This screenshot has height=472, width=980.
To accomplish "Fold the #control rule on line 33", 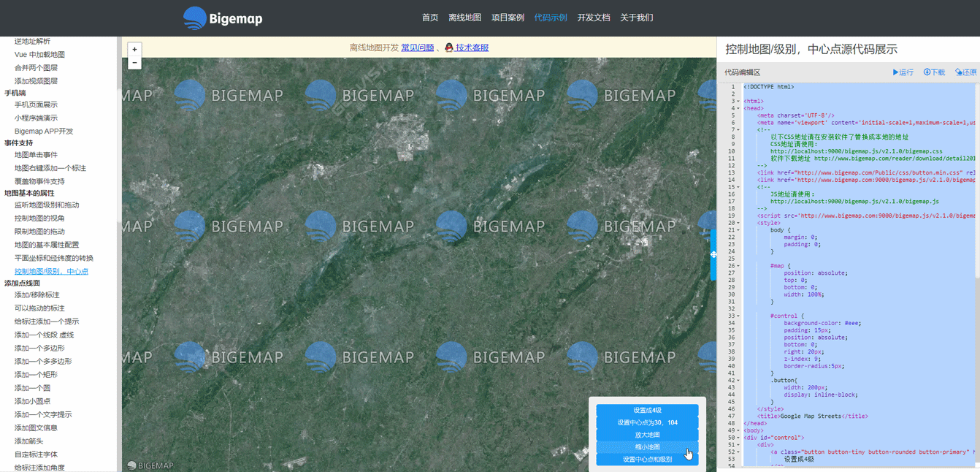I will pyautogui.click(x=739, y=316).
